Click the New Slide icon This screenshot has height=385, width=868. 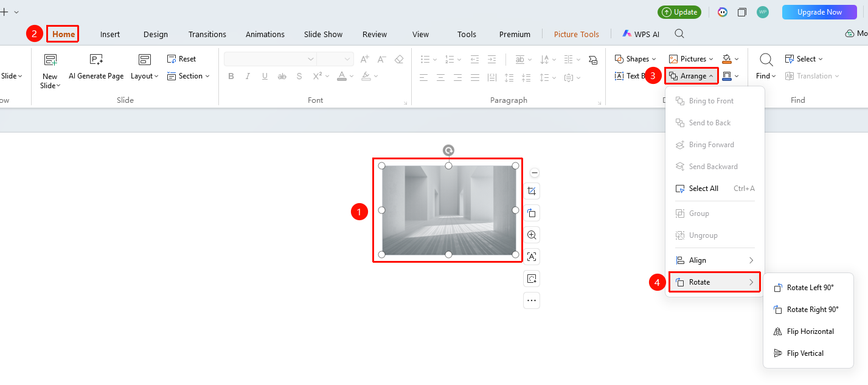pos(50,60)
